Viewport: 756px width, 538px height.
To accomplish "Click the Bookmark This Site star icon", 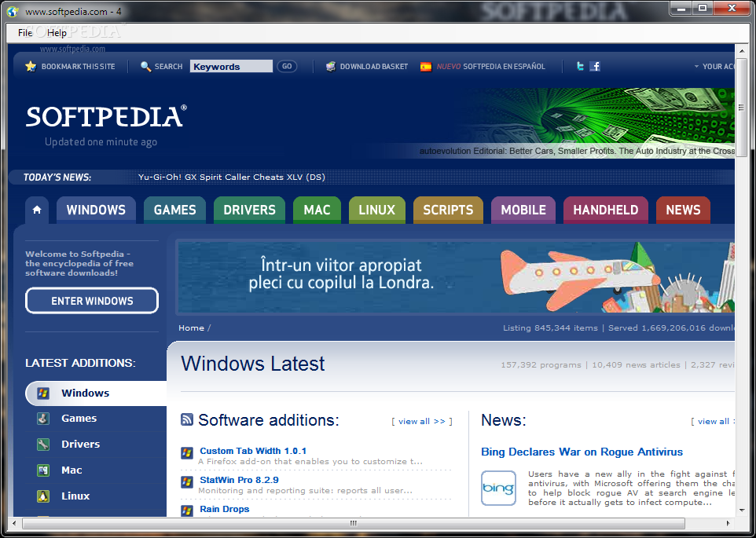I will [31, 67].
